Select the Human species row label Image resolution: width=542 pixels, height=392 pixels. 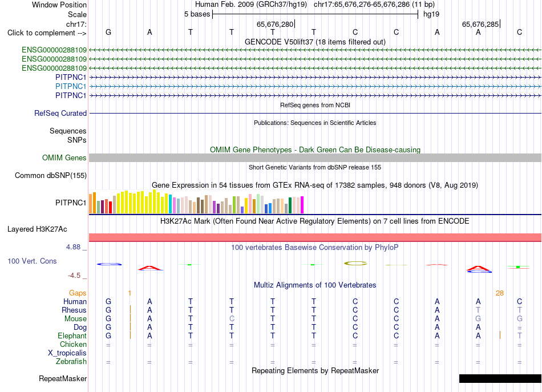[75, 301]
